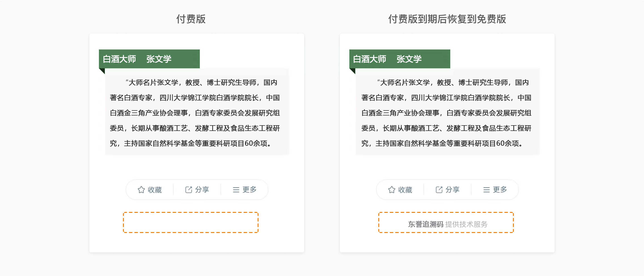This screenshot has height=276, width=644.
Task: Toggle the share option on the left card
Action: coord(198,190)
